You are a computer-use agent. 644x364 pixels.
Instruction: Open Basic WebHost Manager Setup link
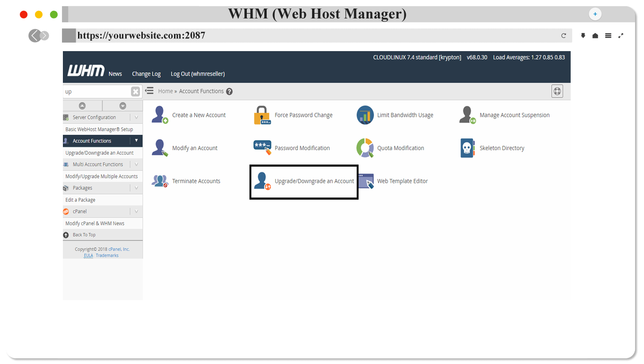(99, 129)
